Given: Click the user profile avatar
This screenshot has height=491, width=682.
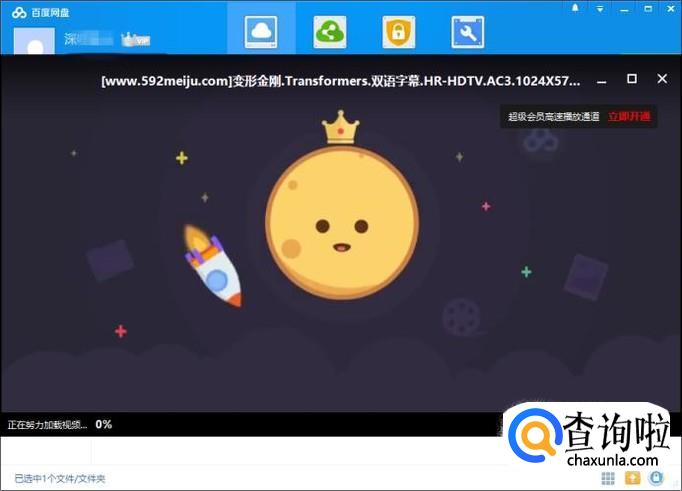Looking at the screenshot, I should pos(34,43).
